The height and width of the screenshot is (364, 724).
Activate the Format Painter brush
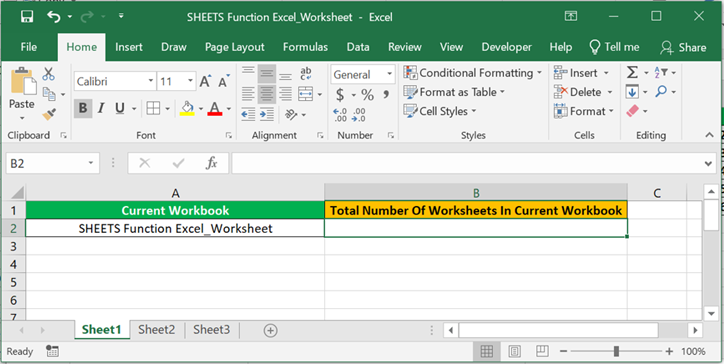click(49, 114)
